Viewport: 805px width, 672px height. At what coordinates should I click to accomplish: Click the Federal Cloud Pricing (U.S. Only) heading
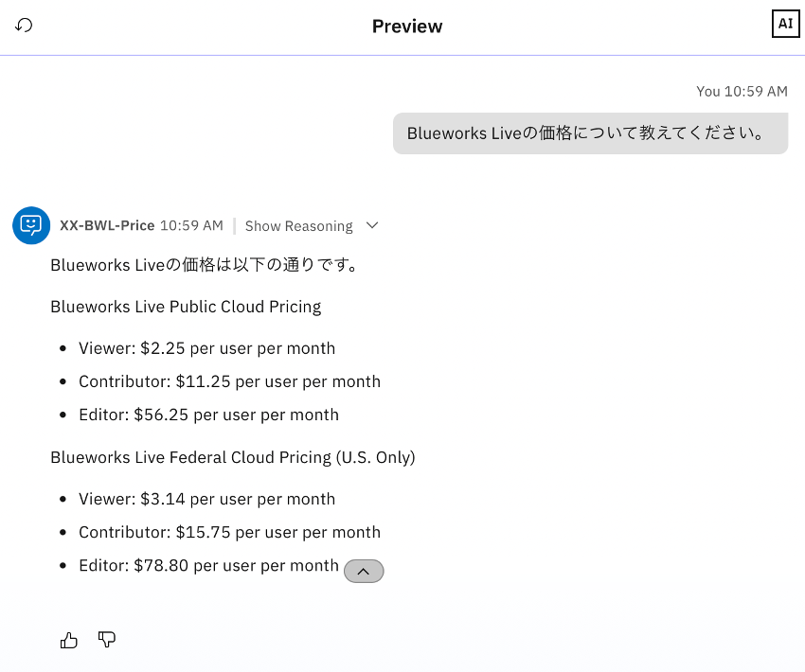[x=233, y=457]
